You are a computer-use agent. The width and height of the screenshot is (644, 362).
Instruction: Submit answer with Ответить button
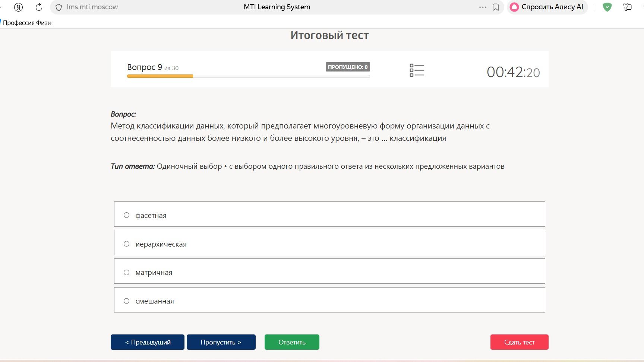coord(292,342)
